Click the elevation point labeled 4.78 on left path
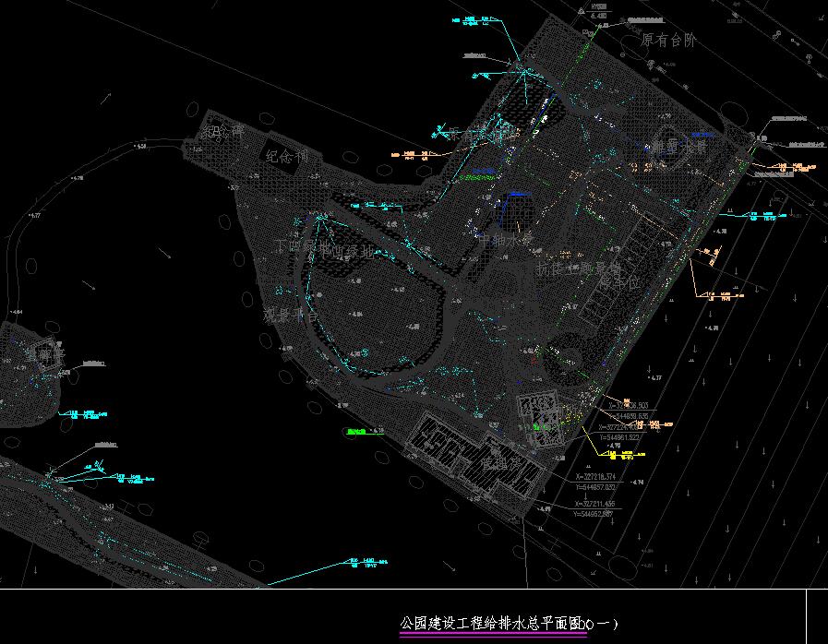Viewport: 828px width, 644px height. 76,177
